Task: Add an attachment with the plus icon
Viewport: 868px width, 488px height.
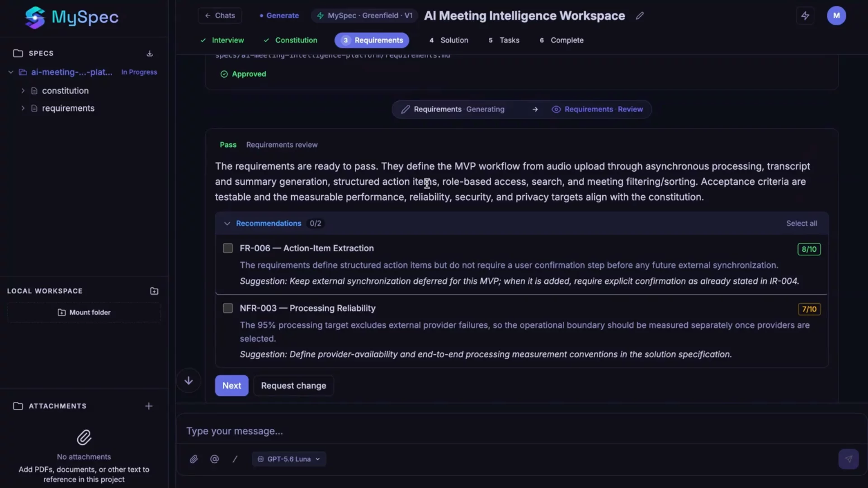Action: coord(149,406)
